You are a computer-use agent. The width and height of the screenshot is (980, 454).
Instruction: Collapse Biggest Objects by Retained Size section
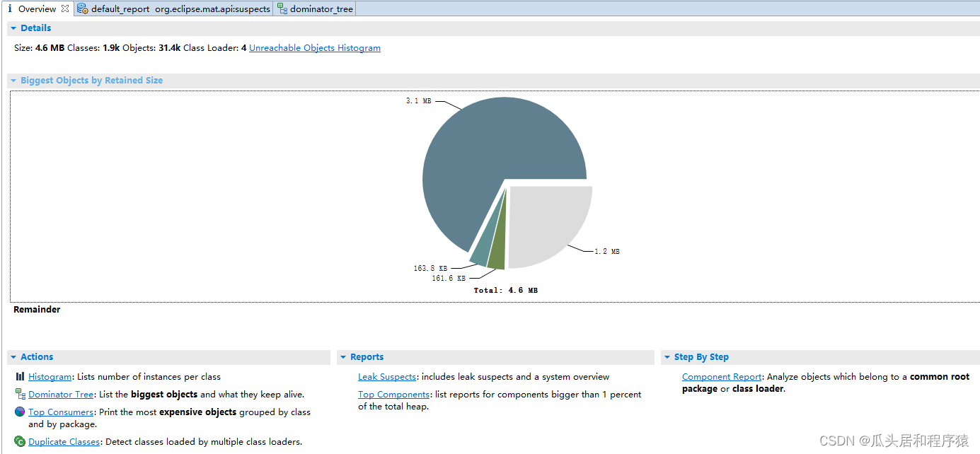pyautogui.click(x=13, y=81)
